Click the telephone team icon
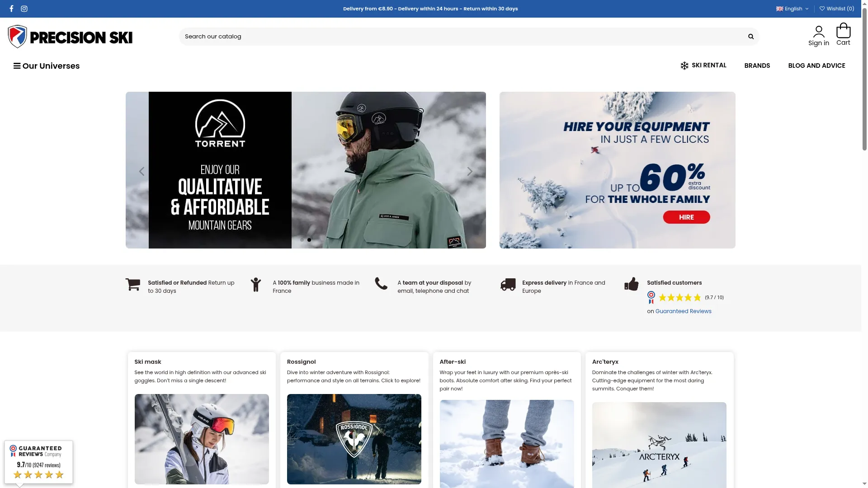 (381, 284)
